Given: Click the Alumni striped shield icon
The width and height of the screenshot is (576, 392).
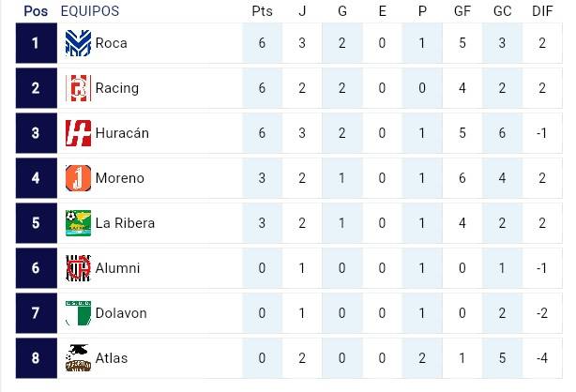Looking at the screenshot, I should click(77, 268).
